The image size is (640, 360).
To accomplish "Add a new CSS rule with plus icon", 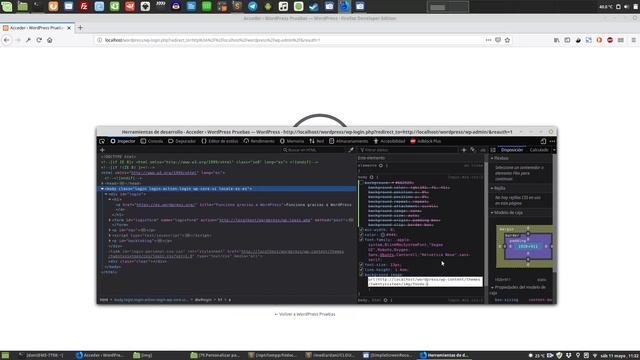I will [x=464, y=150].
